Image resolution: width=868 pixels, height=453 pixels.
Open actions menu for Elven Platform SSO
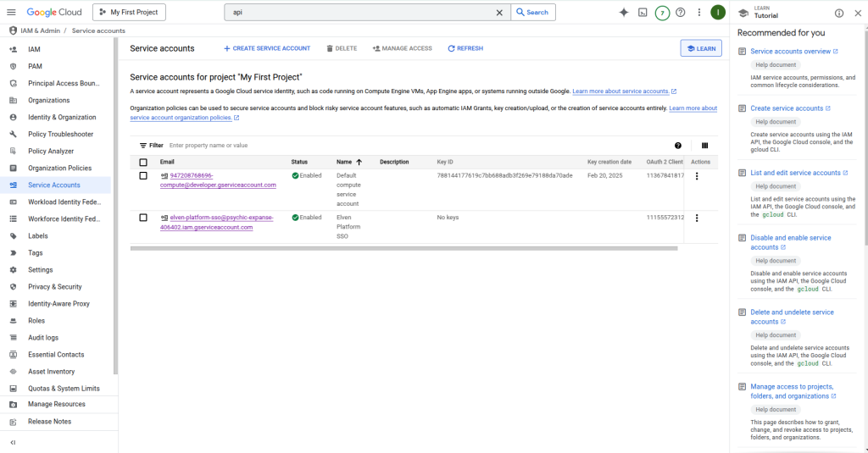click(x=697, y=218)
